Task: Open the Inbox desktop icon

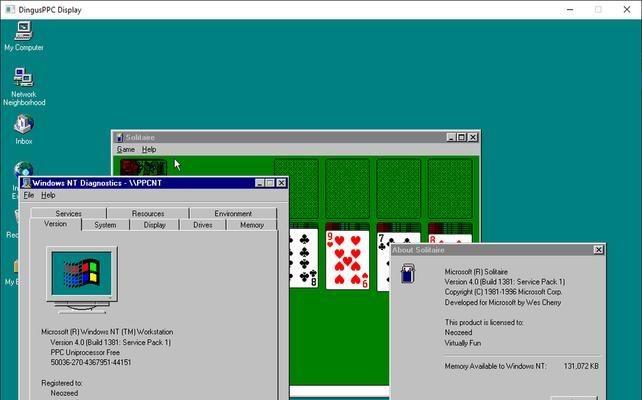Action: (24, 129)
